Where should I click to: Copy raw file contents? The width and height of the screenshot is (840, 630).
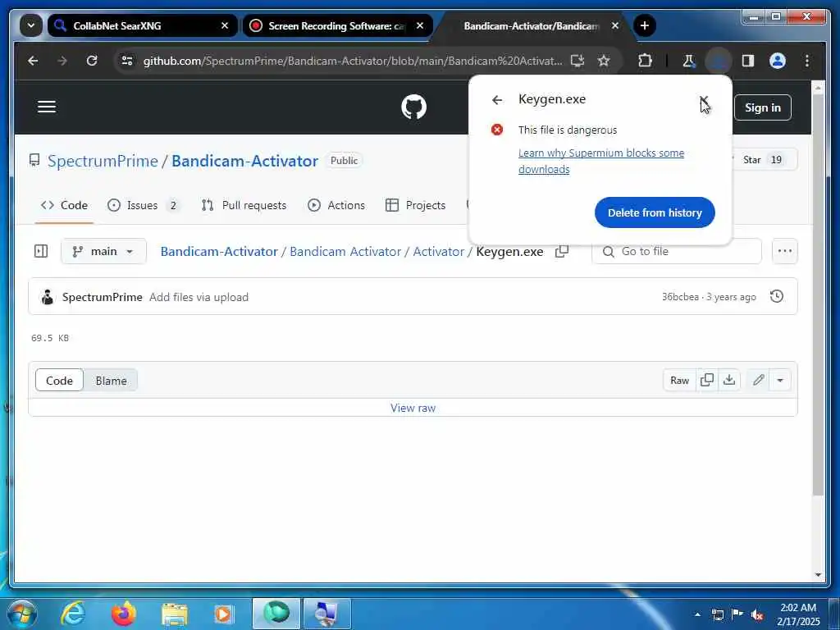[x=706, y=381]
